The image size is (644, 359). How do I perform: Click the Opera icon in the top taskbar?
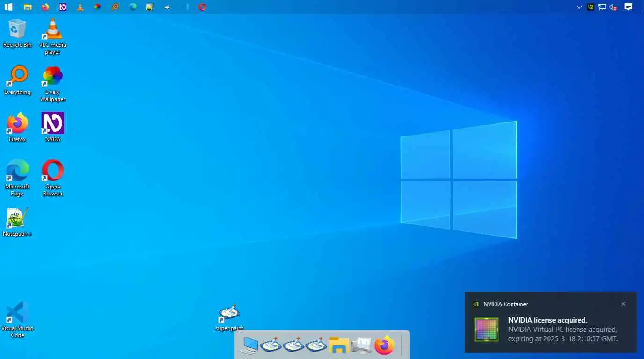click(202, 7)
